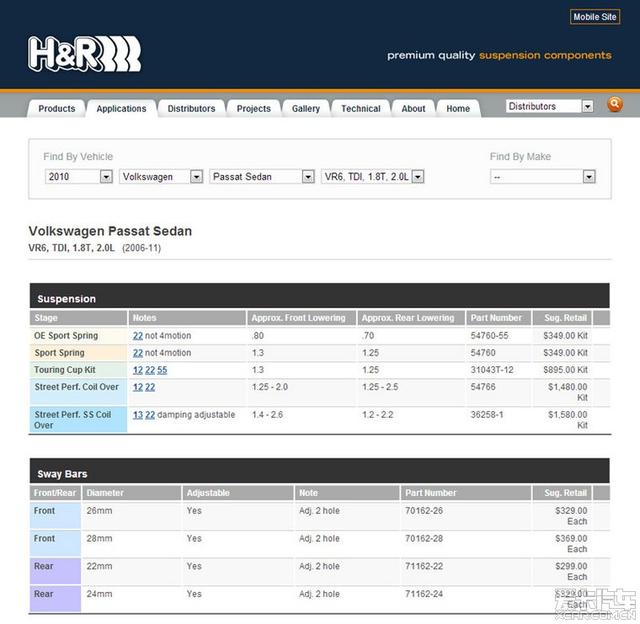Viewport: 640px width, 624px height.
Task: Open the year dropdown showing 2010
Action: click(x=79, y=177)
